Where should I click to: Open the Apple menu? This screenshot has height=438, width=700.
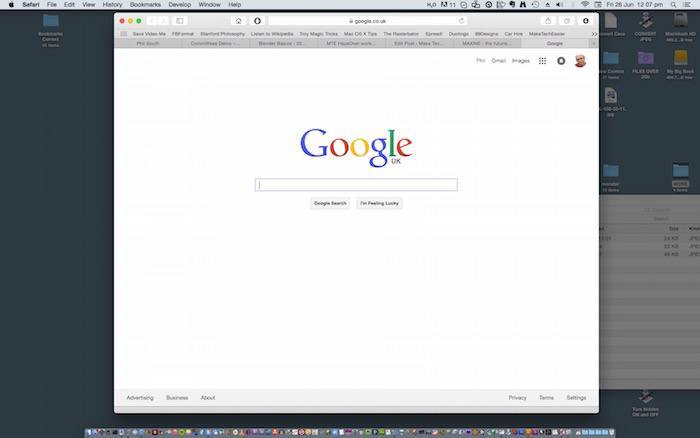pos(11,4)
